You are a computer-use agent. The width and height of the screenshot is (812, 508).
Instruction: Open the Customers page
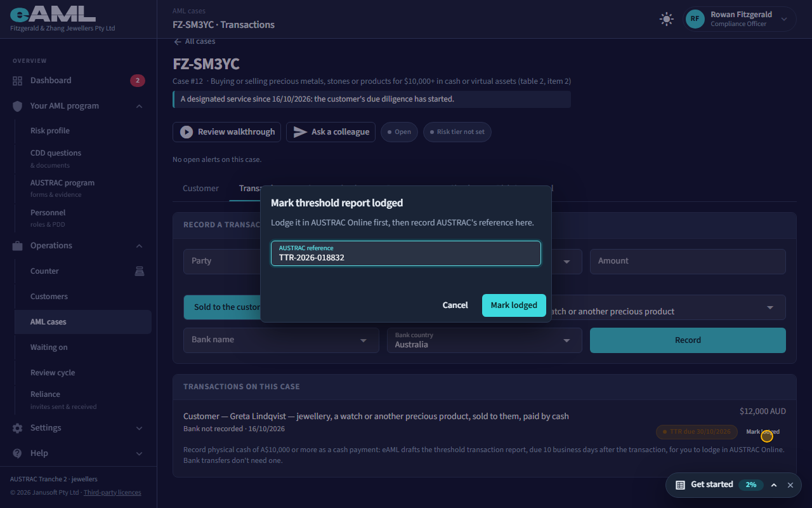tap(49, 297)
